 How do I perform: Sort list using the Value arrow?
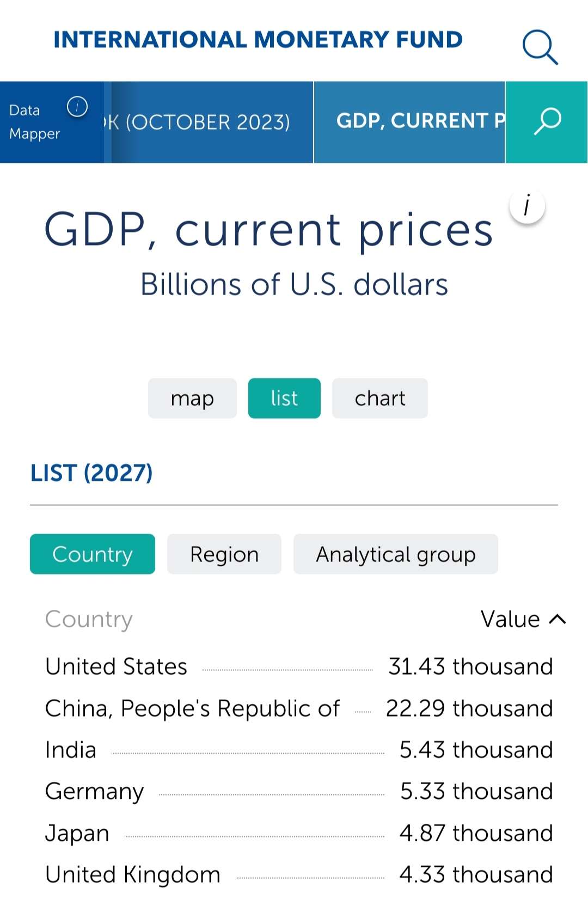[x=558, y=619]
